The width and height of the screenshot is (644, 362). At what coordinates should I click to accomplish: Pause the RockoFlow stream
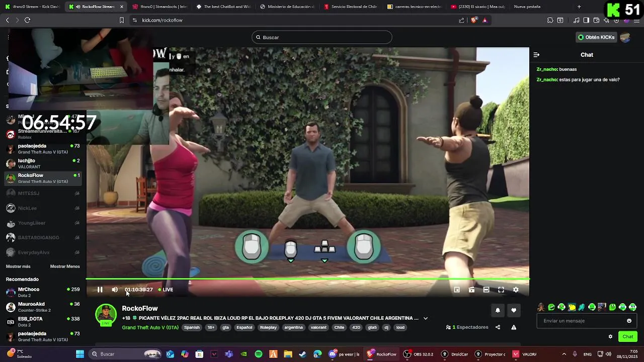(x=100, y=290)
